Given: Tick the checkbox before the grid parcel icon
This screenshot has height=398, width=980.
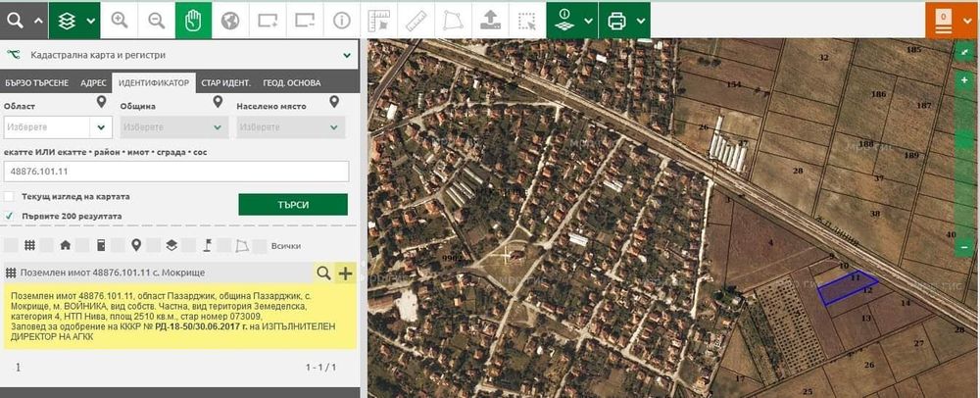Looking at the screenshot, I should (11, 245).
